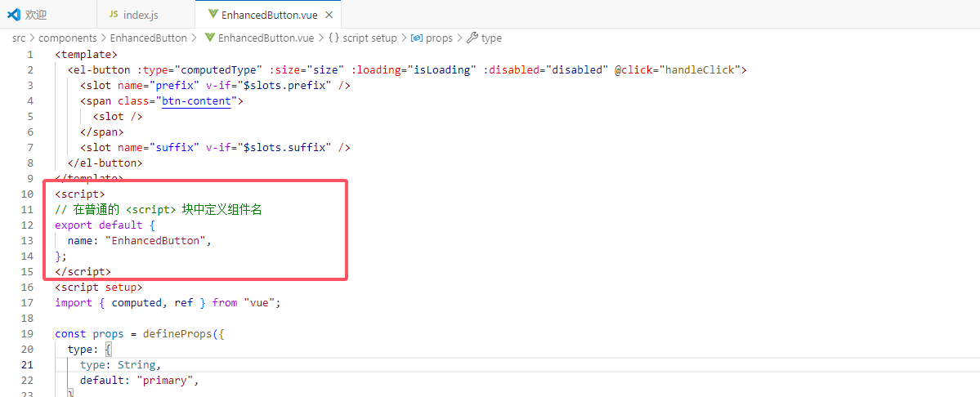Open the props breadcrumb segment
The width and height of the screenshot is (980, 397).
click(x=439, y=38)
